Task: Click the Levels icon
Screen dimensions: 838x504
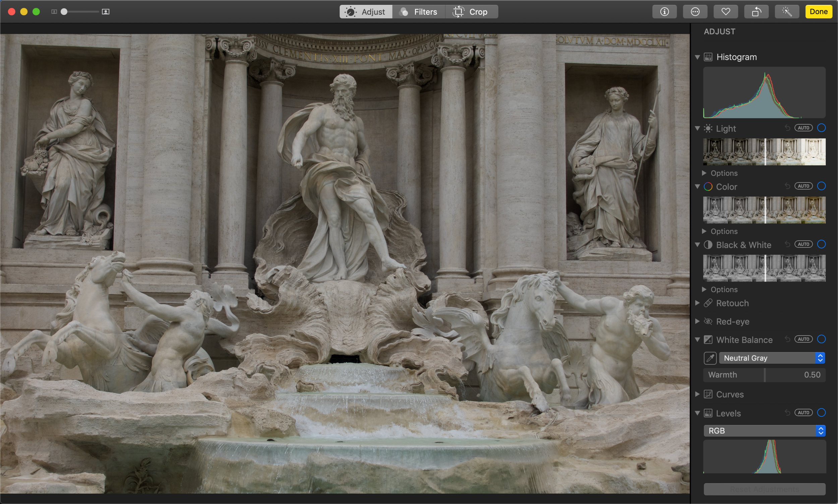Action: pyautogui.click(x=708, y=413)
